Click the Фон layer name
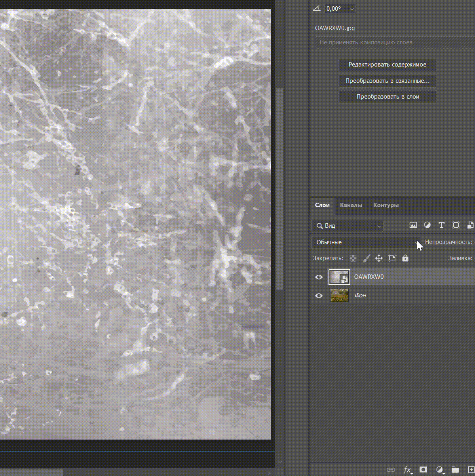Viewport: 475px width, 476px height. [360, 295]
